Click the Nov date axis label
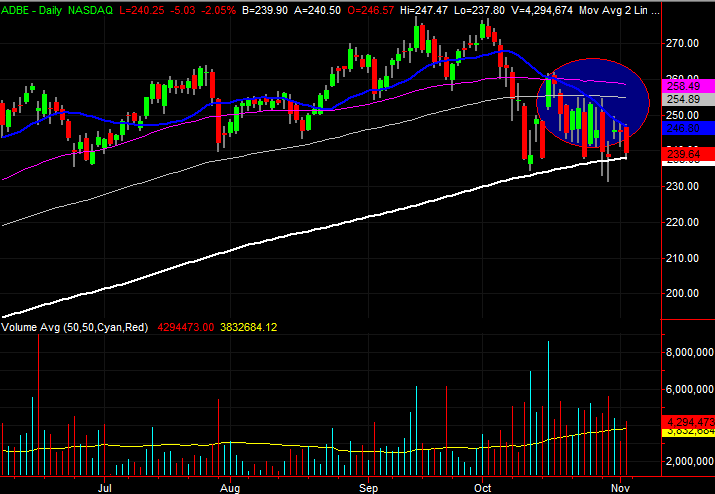Viewport: 715px width, 494px height. click(621, 488)
